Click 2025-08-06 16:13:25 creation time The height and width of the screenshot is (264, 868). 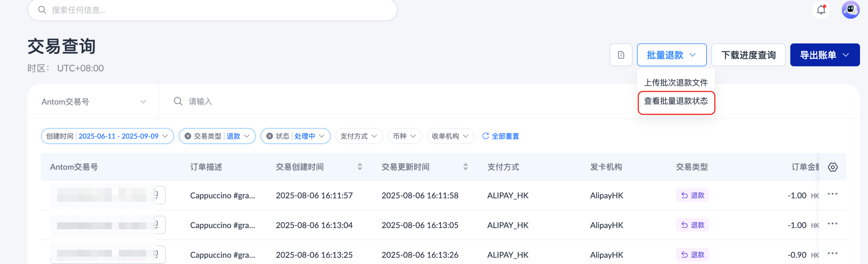point(314,254)
